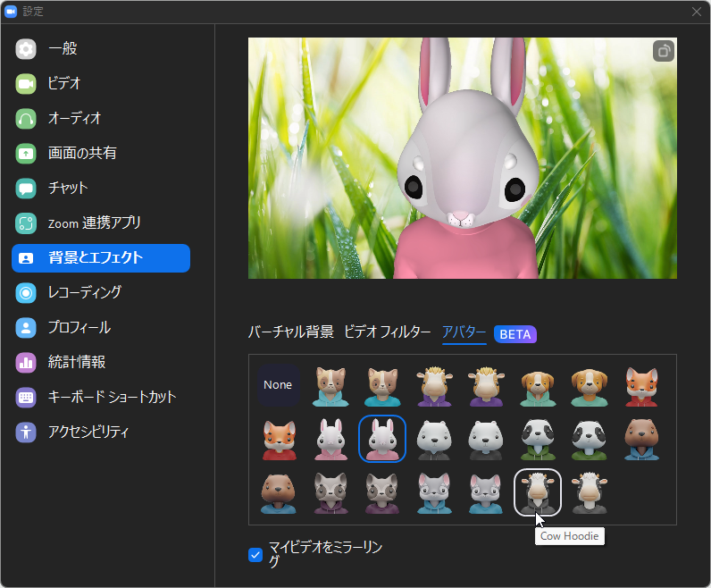Choose the brown beaver avatar in blue hoodie
Viewport: 711px width, 588px height.
coord(641,439)
